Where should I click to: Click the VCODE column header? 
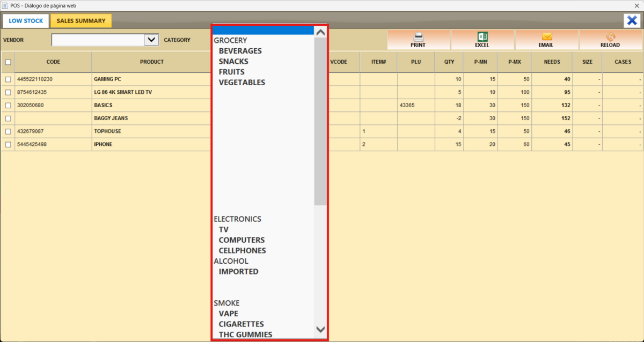339,62
